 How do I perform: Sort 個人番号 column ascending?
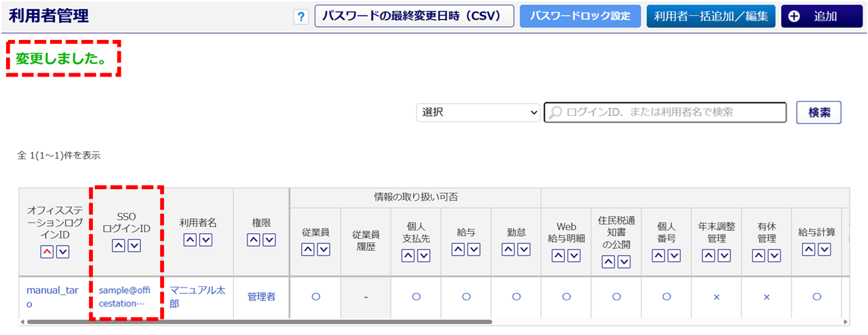(x=658, y=255)
